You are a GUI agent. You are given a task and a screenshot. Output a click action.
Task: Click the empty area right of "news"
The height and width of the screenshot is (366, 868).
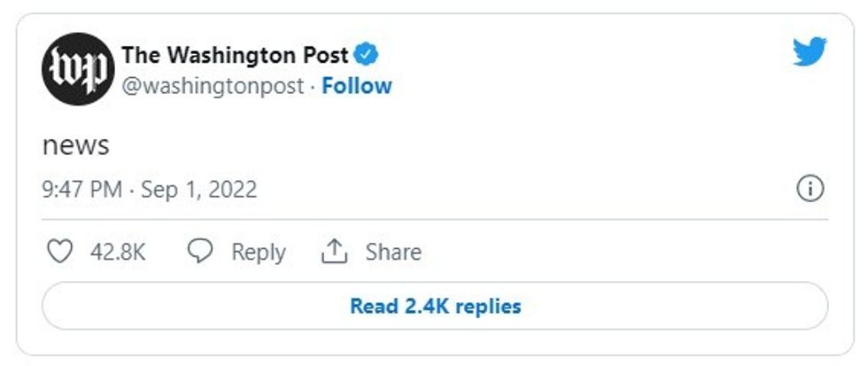443,145
